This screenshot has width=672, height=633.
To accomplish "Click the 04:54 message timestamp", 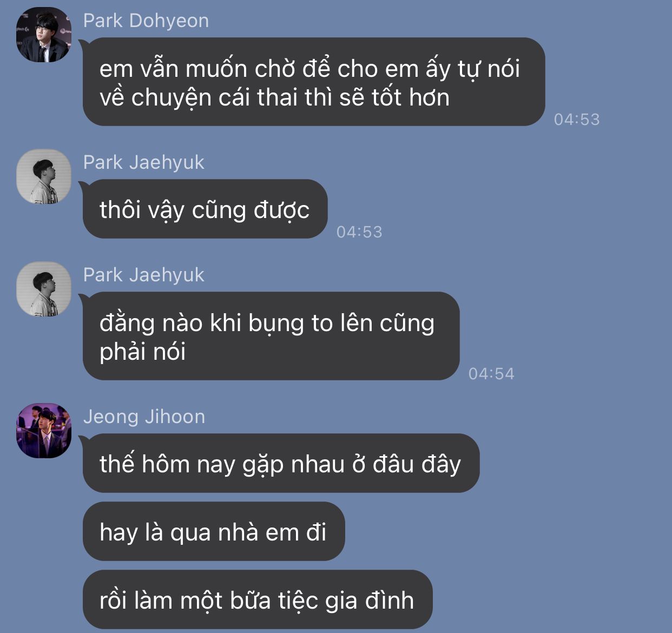I will coord(491,373).
